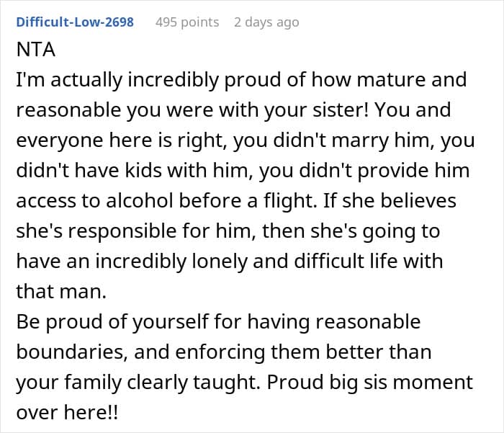504x433 pixels.
Task: Click the sentence starting "Be proud of yourself"
Action: click(218, 322)
